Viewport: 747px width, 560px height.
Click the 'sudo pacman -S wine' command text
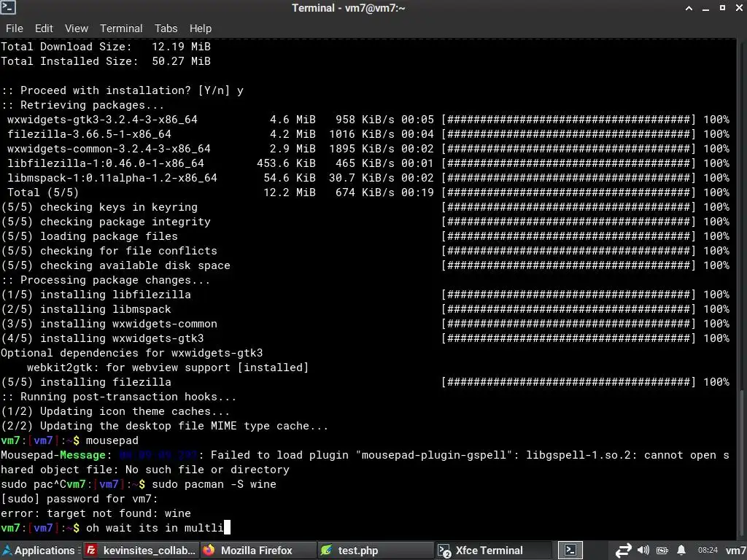pyautogui.click(x=214, y=484)
